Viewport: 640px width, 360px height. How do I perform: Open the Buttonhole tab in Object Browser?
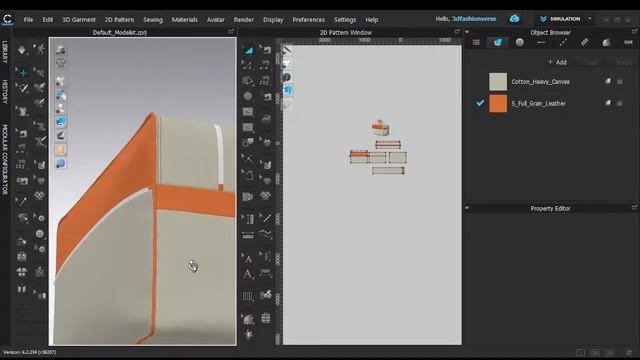(x=541, y=42)
